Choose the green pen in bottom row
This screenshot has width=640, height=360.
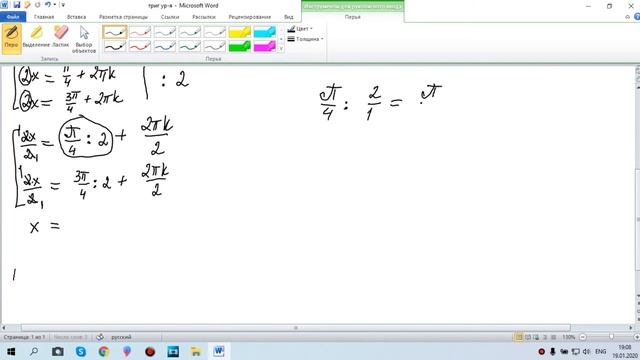pos(190,46)
